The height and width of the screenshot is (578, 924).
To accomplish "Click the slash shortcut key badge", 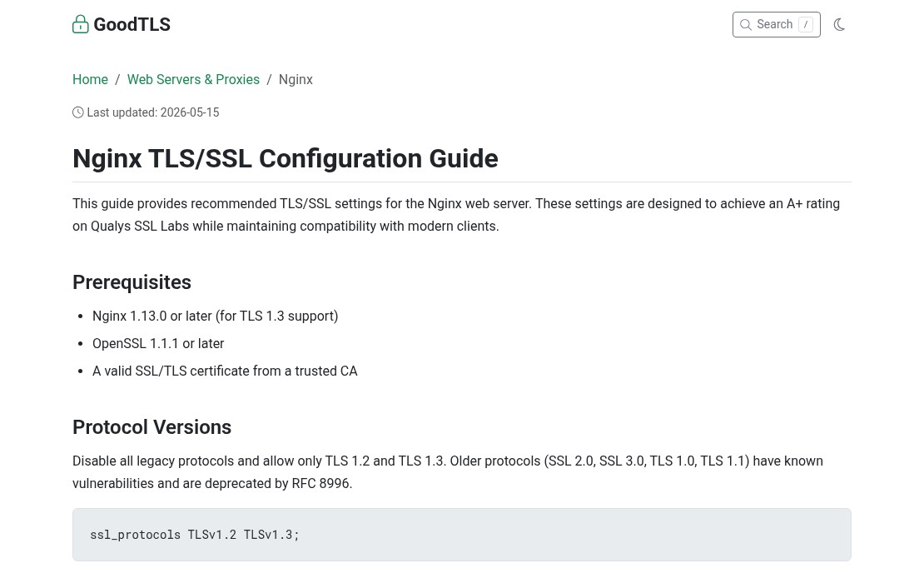I will pyautogui.click(x=806, y=24).
